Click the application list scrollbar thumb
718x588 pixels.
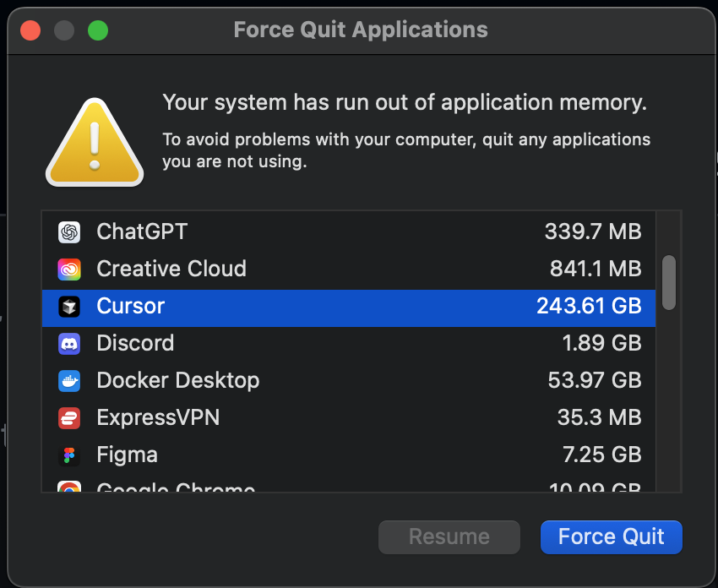click(x=669, y=282)
